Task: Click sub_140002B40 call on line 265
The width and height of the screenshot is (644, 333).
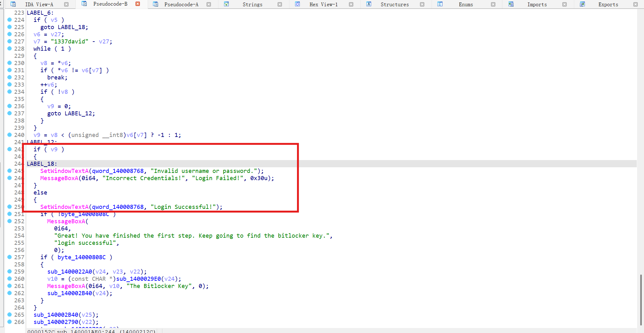Action: (x=56, y=315)
